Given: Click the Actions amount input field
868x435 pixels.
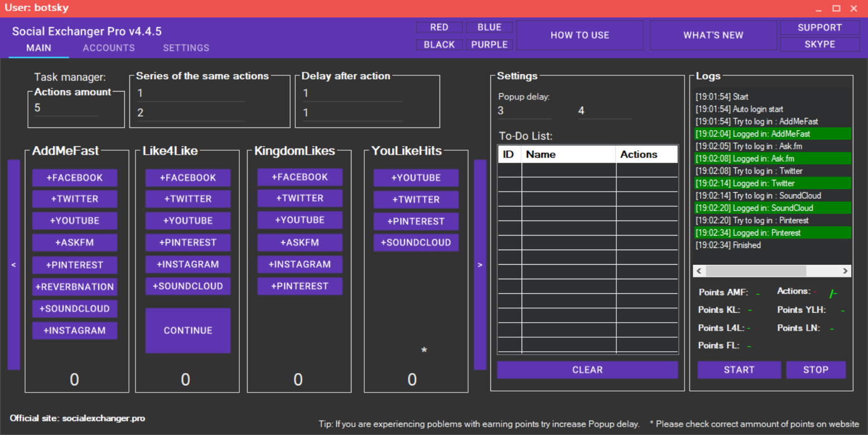Looking at the screenshot, I should click(66, 108).
